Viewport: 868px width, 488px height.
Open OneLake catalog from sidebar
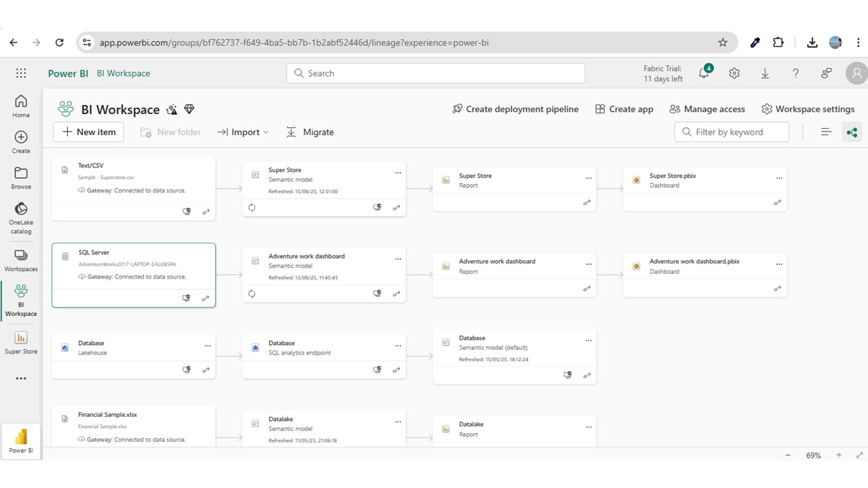point(21,218)
